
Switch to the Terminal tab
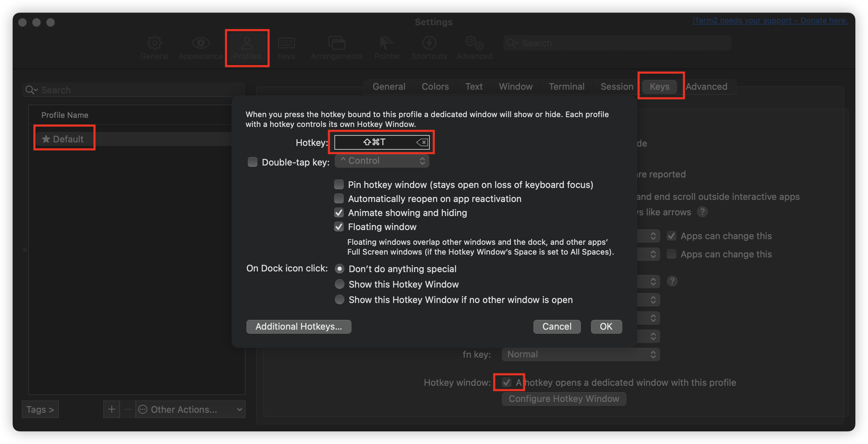click(x=566, y=87)
